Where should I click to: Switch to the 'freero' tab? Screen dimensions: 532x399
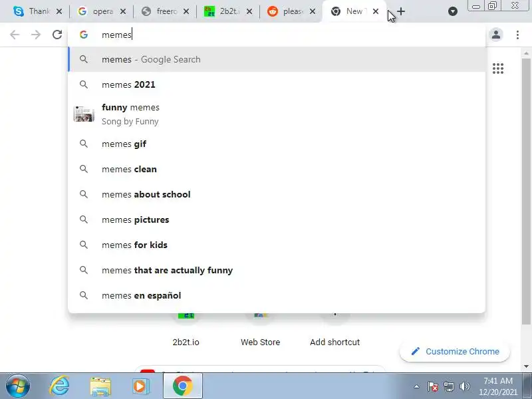pyautogui.click(x=160, y=11)
